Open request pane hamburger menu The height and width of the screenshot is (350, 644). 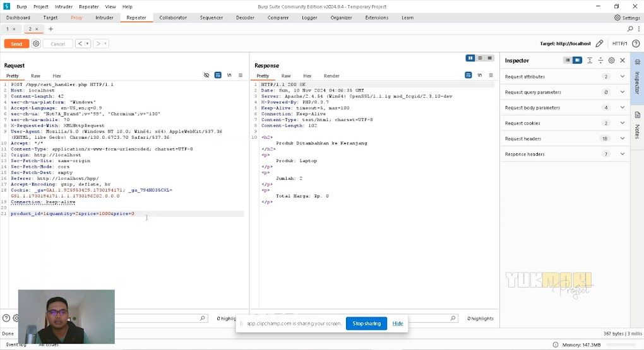[241, 75]
